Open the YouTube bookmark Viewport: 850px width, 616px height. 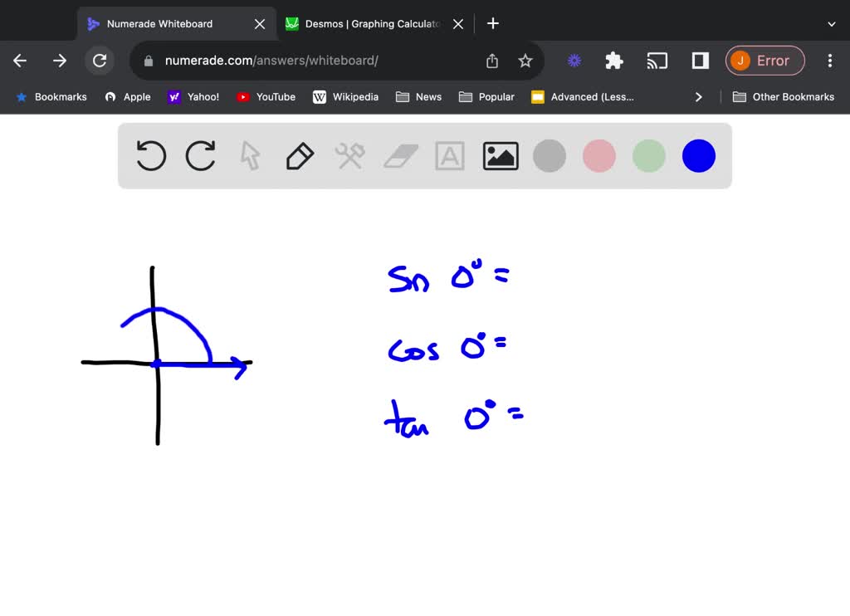266,96
